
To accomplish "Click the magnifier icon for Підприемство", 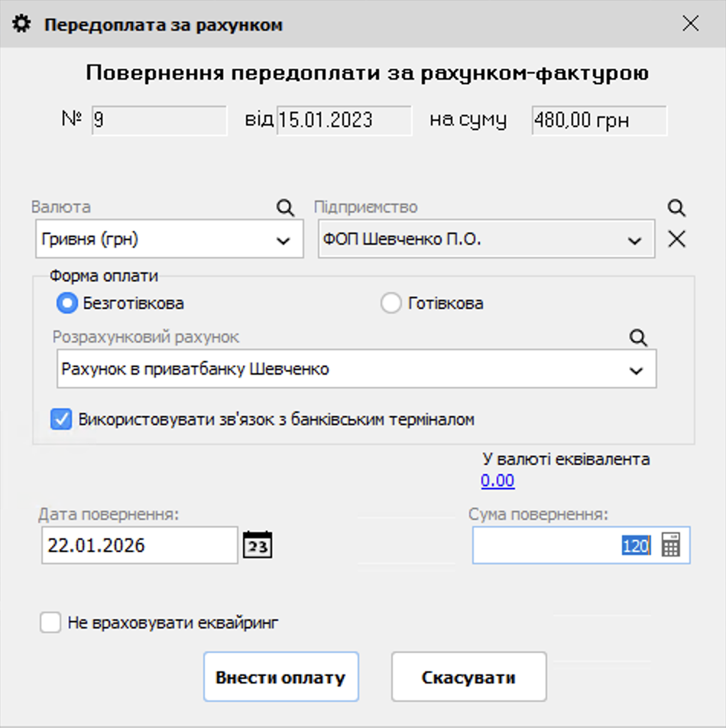I will point(676,207).
